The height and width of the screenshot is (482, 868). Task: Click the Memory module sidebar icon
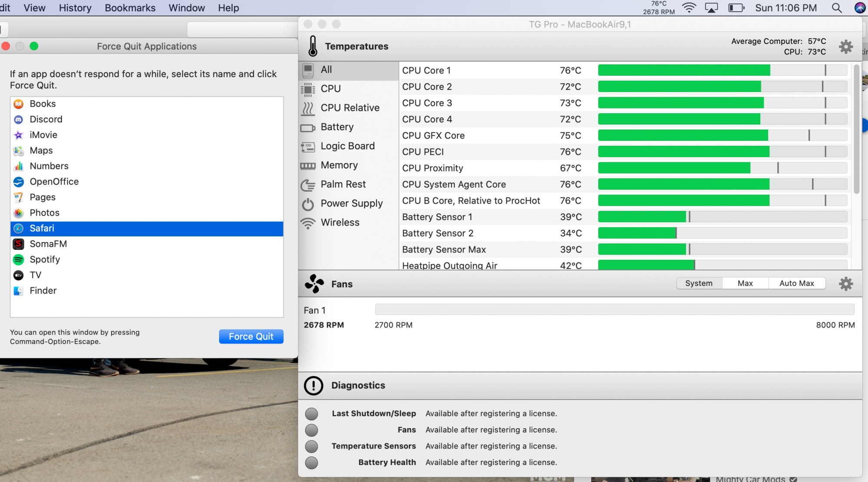308,166
